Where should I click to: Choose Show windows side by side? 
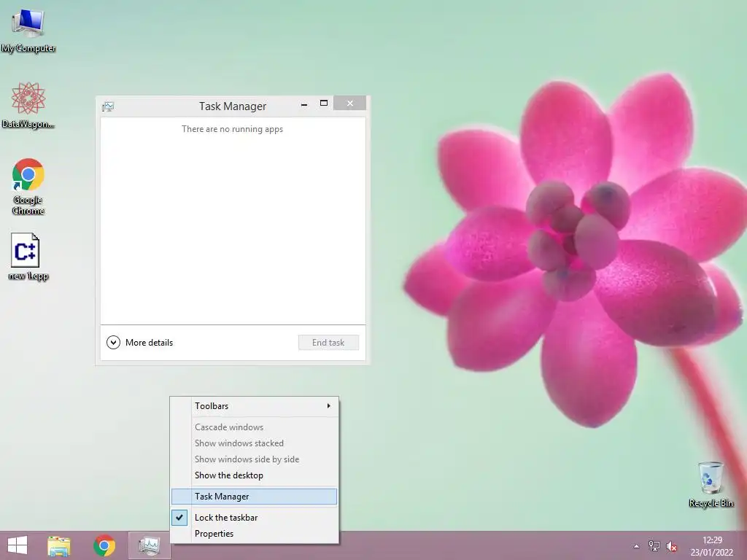[255, 459]
